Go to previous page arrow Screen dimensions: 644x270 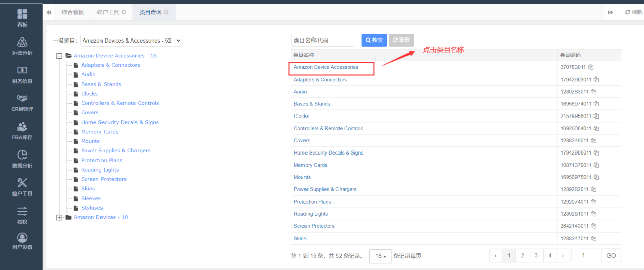(496, 256)
